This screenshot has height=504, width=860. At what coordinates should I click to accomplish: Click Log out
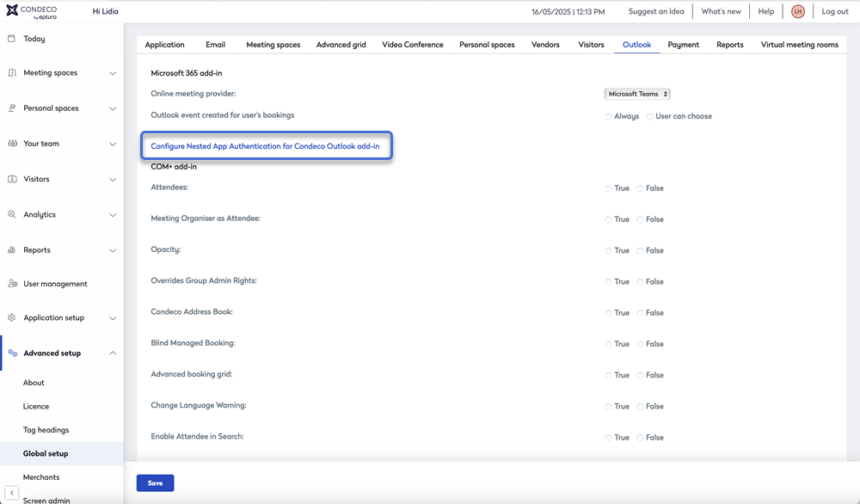tap(835, 11)
